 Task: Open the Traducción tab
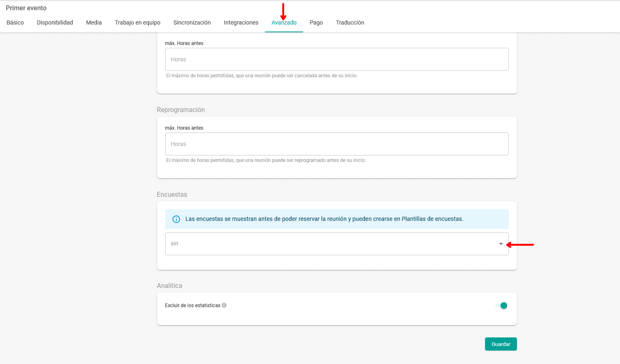coord(350,22)
